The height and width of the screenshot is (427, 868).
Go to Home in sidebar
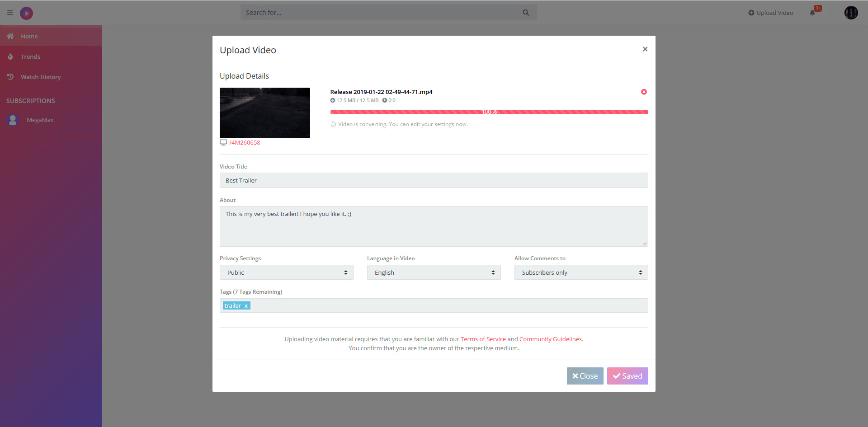coord(51,36)
